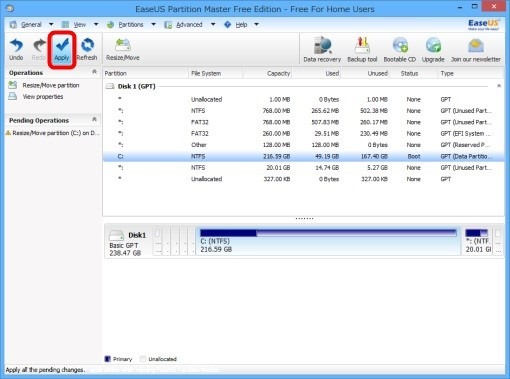Open the General menu
Image resolution: width=510 pixels, height=379 pixels.
click(31, 25)
